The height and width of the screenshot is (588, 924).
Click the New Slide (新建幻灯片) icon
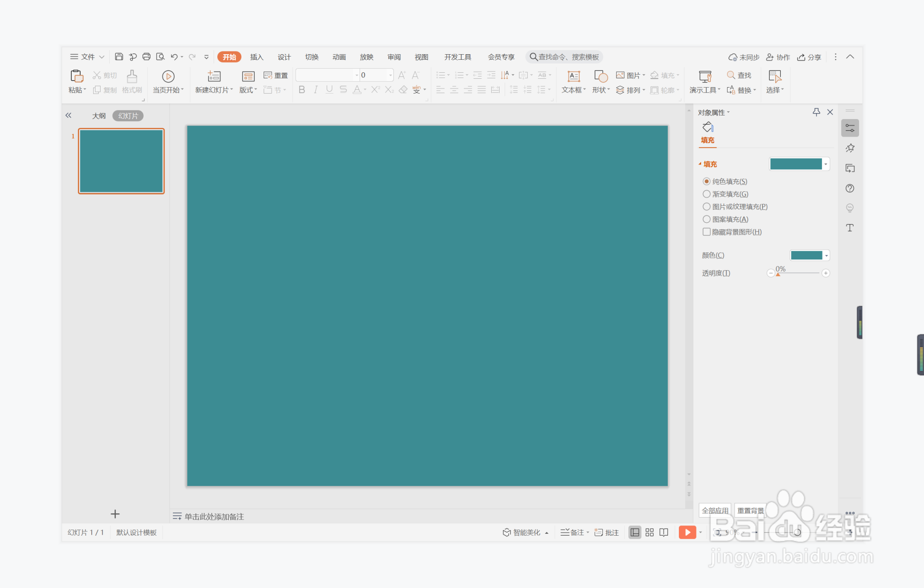214,76
